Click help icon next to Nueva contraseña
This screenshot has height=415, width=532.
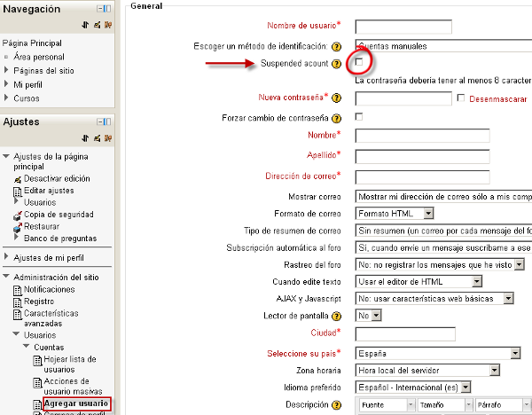(x=336, y=98)
